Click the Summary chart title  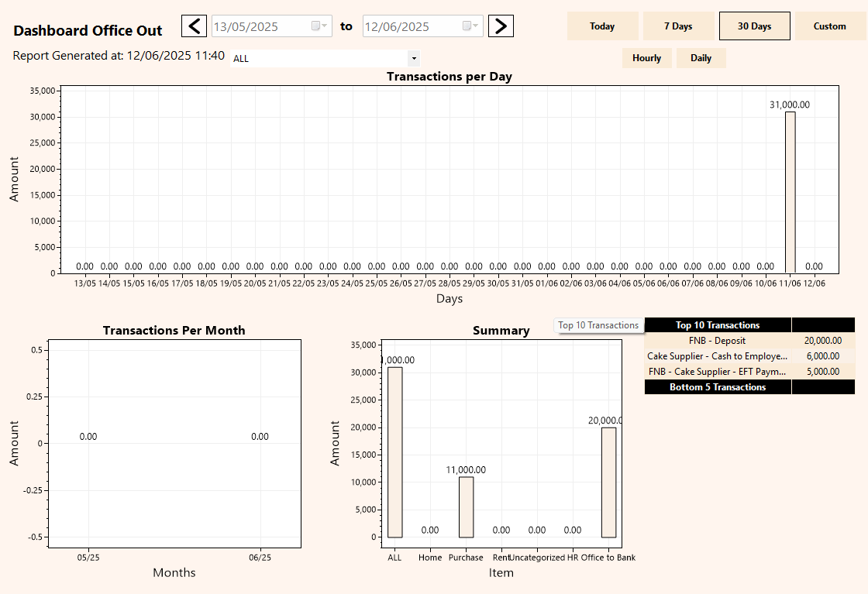point(501,330)
